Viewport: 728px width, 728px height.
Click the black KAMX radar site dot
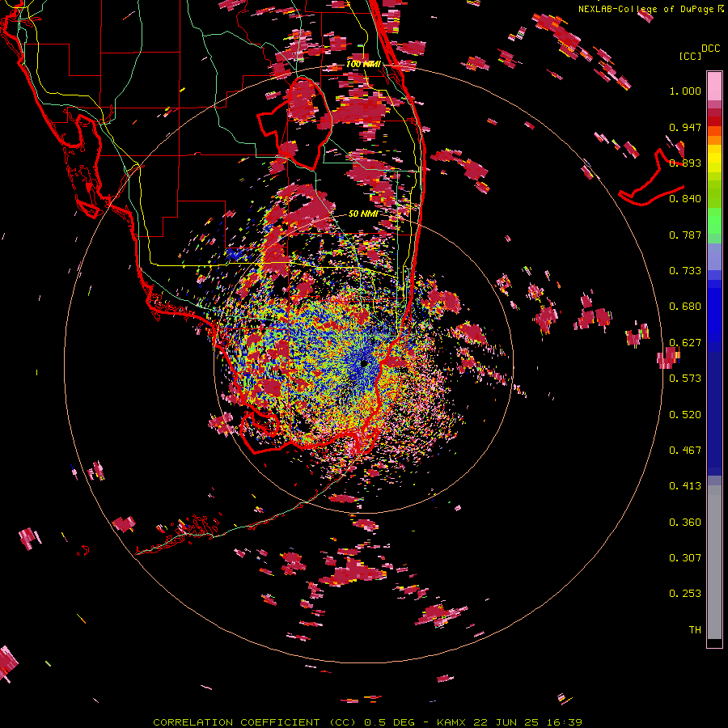[364, 363]
